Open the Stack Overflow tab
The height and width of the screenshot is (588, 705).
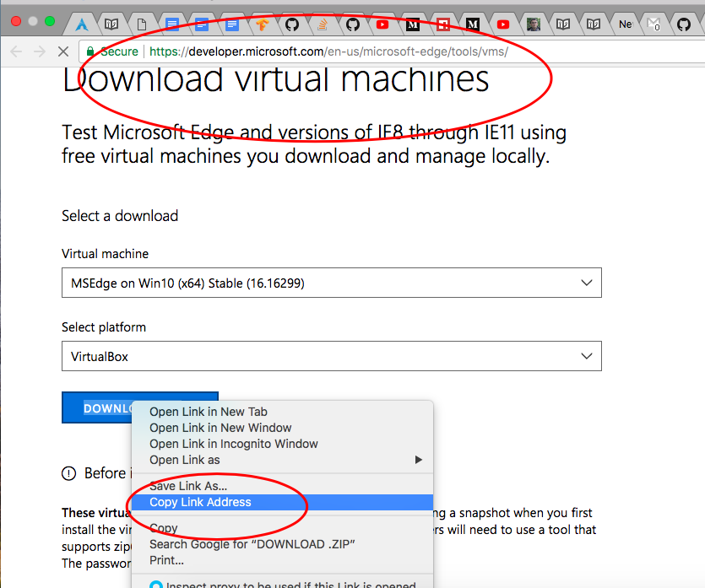pos(323,24)
